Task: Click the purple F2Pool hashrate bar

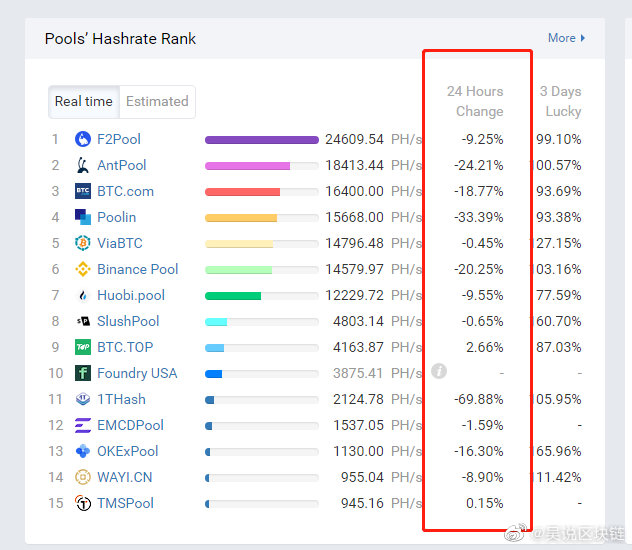Action: point(262,140)
